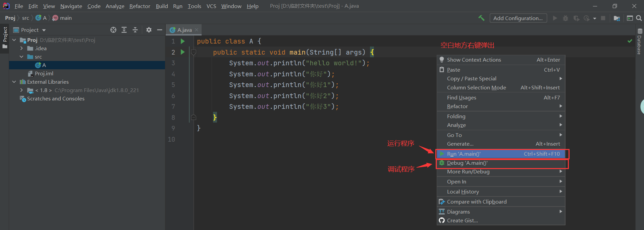Expand the < 1.8 > JDK node
This screenshot has height=230, width=644.
point(21,90)
